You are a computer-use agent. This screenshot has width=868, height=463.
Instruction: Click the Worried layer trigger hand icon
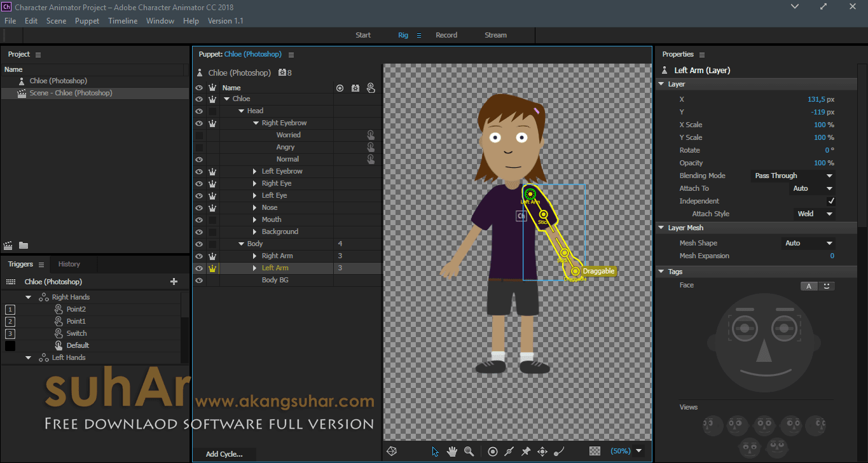(371, 135)
